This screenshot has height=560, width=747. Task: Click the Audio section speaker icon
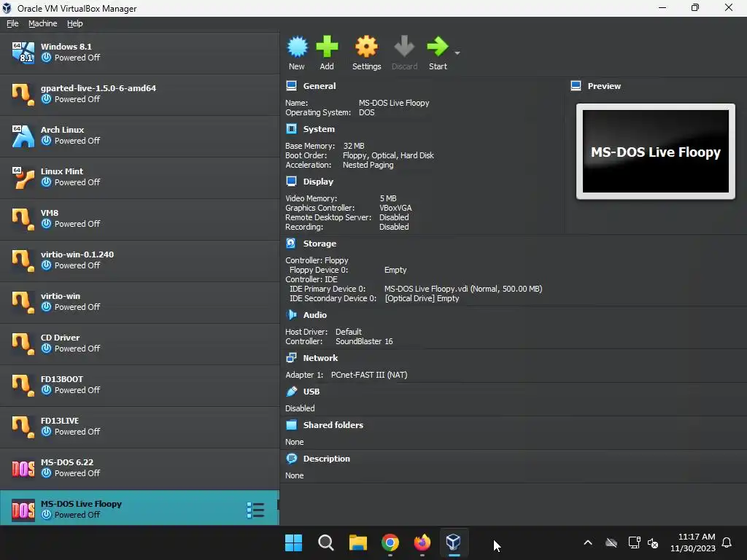pyautogui.click(x=291, y=314)
